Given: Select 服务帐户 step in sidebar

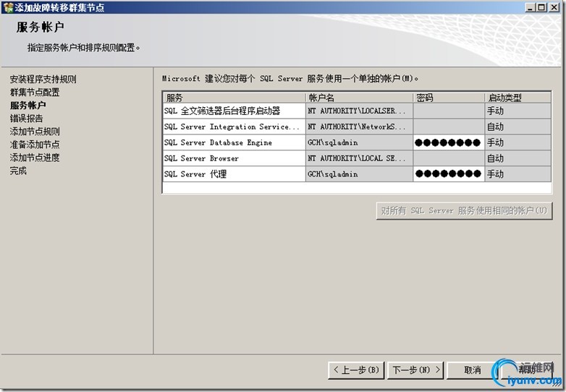Looking at the screenshot, I should coord(28,106).
